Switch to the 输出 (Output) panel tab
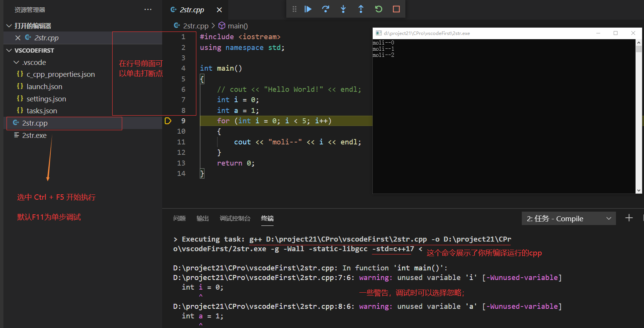The image size is (644, 328). point(203,218)
